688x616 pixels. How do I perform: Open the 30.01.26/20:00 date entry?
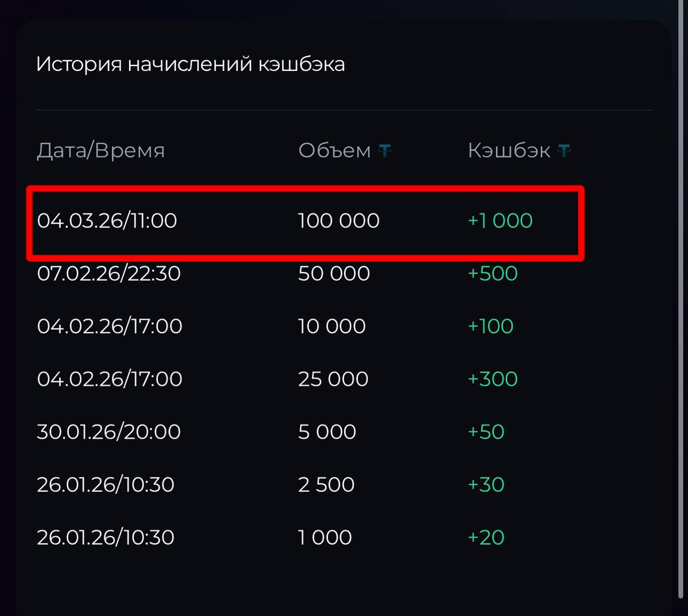pos(109,432)
